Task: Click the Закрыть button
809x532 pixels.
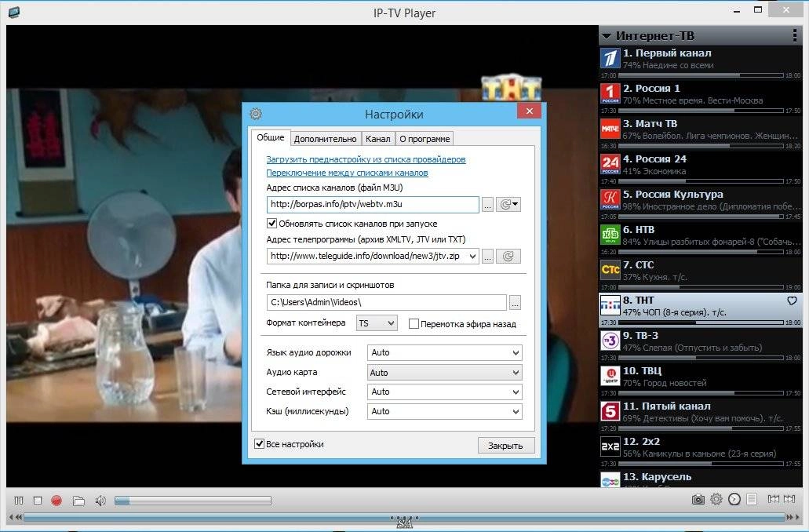Action: click(505, 446)
